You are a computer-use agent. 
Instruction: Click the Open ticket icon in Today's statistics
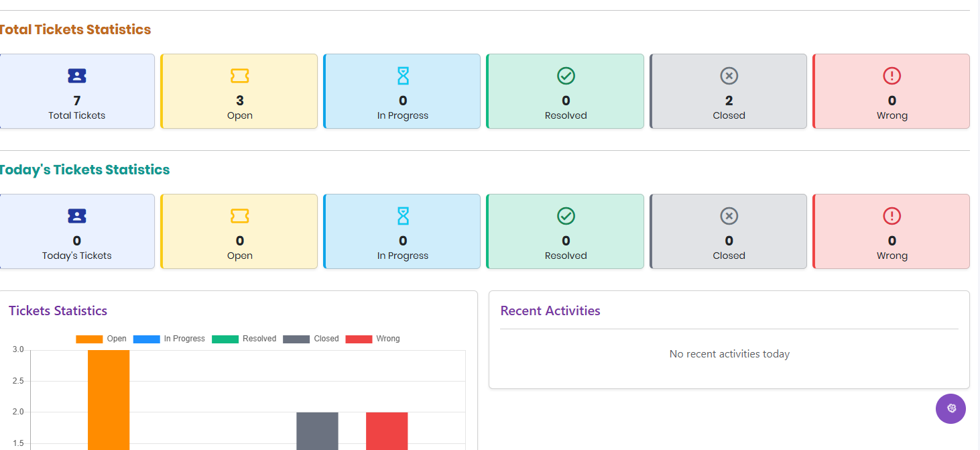pos(240,216)
